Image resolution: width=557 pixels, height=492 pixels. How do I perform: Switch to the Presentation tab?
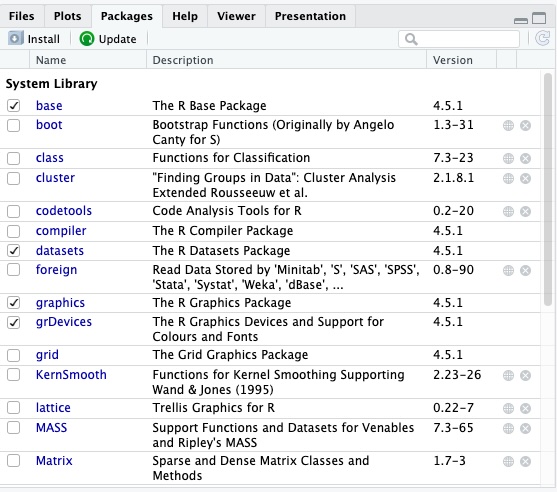pyautogui.click(x=310, y=16)
